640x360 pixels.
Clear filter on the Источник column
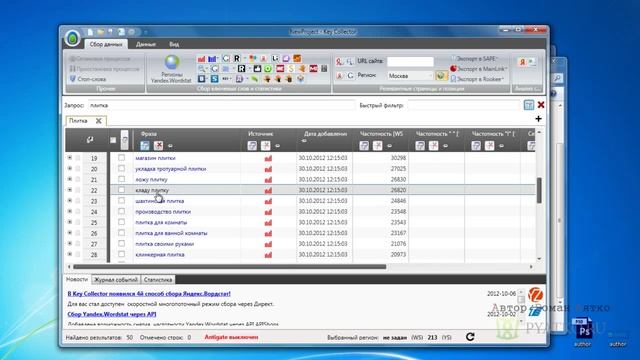(266, 145)
